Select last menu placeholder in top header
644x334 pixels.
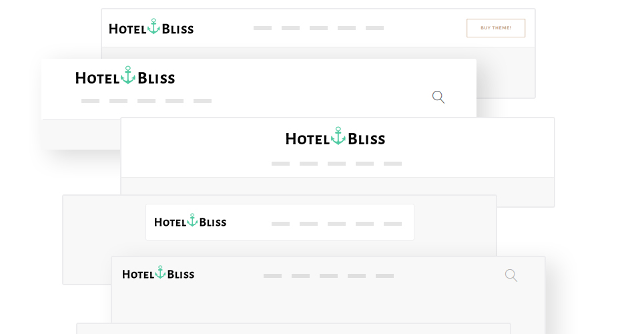click(x=374, y=28)
